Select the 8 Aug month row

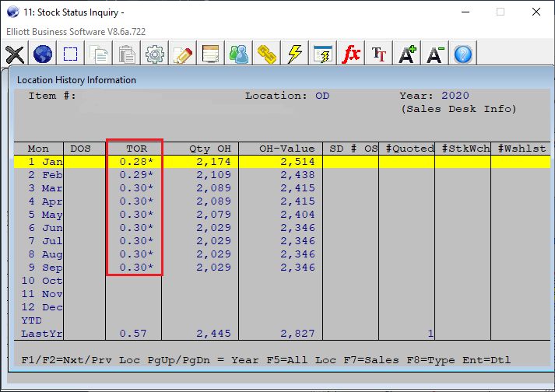coord(282,254)
